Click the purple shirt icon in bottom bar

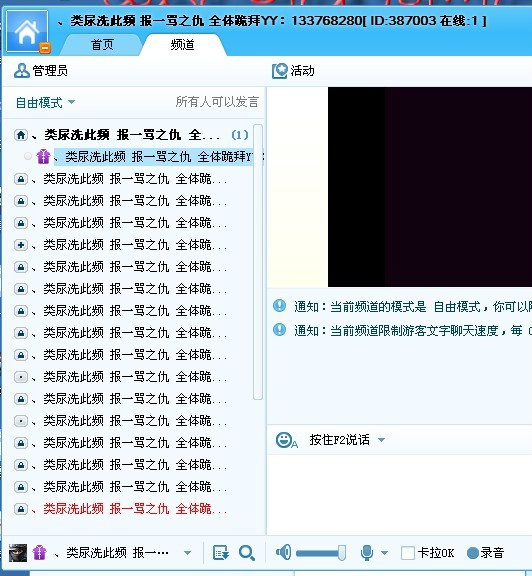pyautogui.click(x=40, y=553)
